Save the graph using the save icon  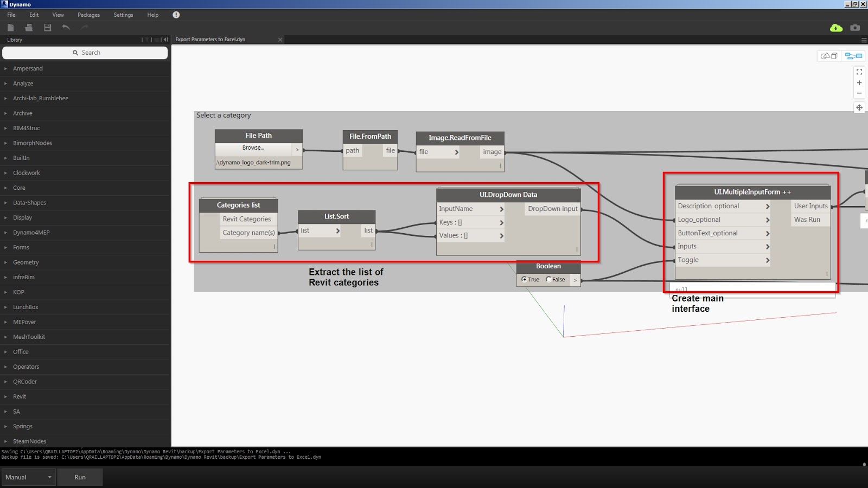(x=47, y=28)
